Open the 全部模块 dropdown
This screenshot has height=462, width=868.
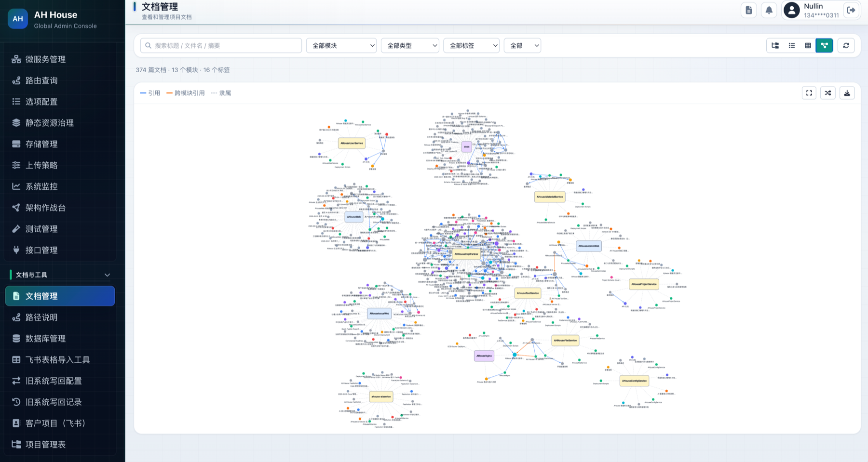pos(341,46)
